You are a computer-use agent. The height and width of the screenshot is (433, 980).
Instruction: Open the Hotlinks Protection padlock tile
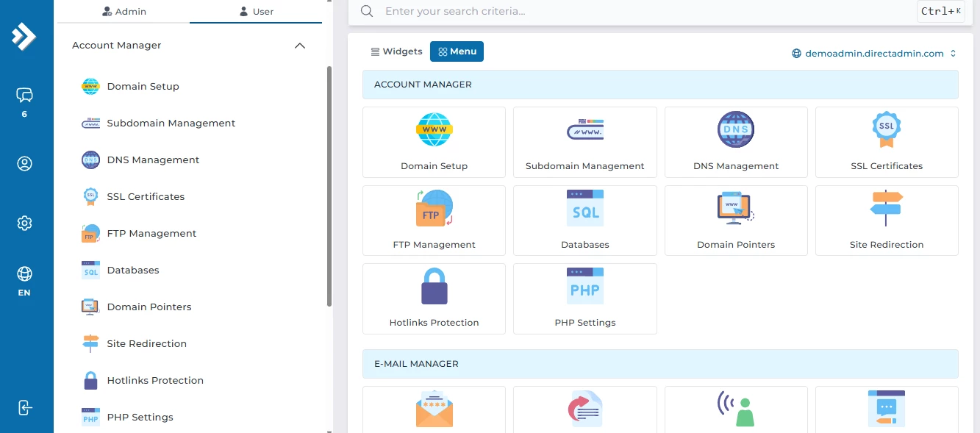(x=434, y=298)
